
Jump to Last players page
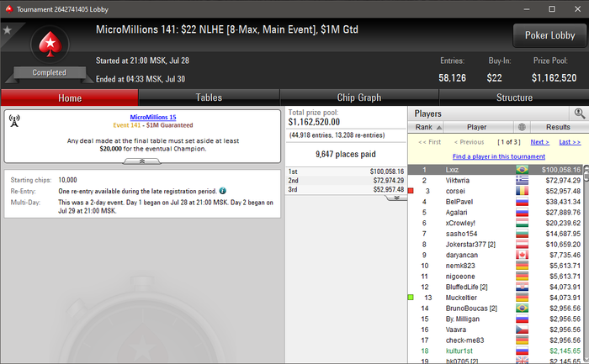(570, 142)
